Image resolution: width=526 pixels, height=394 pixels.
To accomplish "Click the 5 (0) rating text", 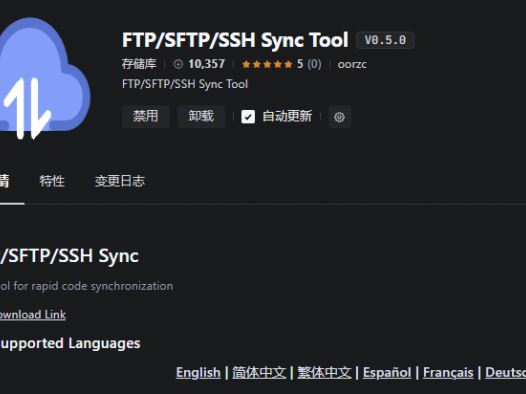I will (x=309, y=64).
